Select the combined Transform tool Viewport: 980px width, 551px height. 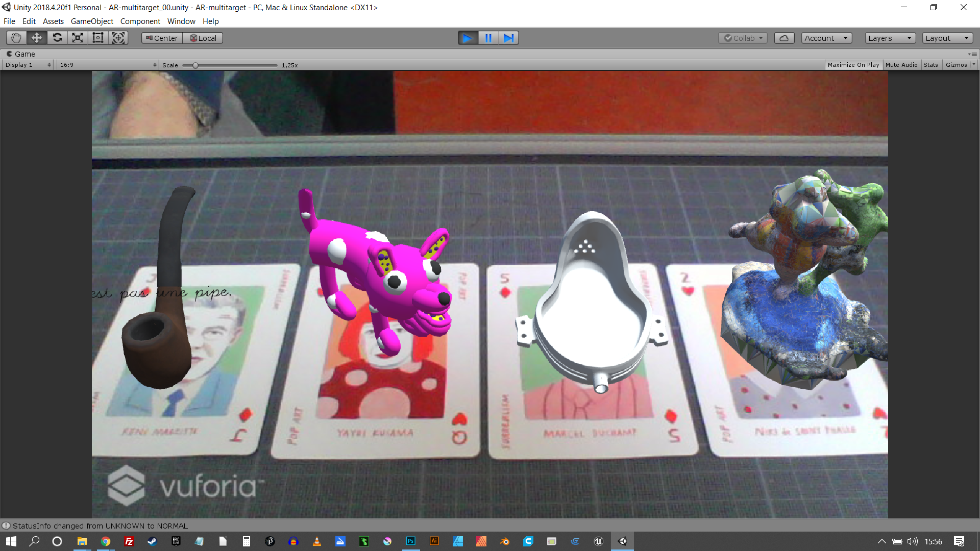click(118, 38)
